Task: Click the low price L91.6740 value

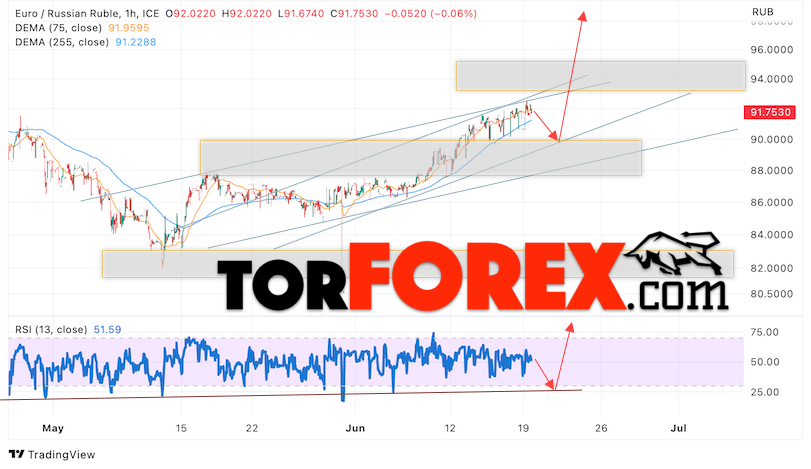Action: pos(301,13)
